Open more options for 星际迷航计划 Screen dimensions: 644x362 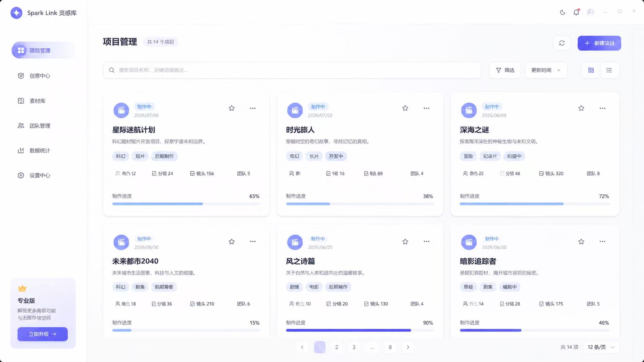coord(253,108)
